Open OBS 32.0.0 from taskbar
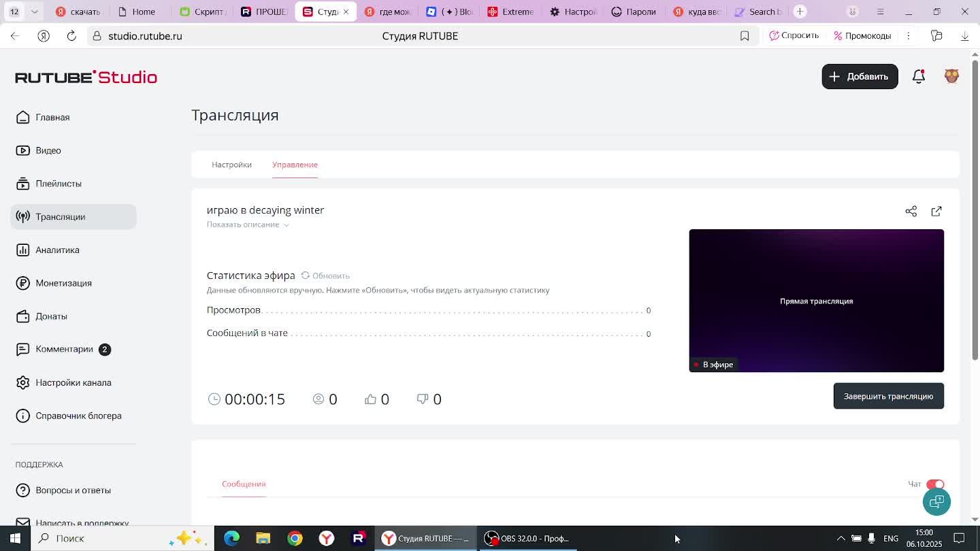 tap(527, 538)
